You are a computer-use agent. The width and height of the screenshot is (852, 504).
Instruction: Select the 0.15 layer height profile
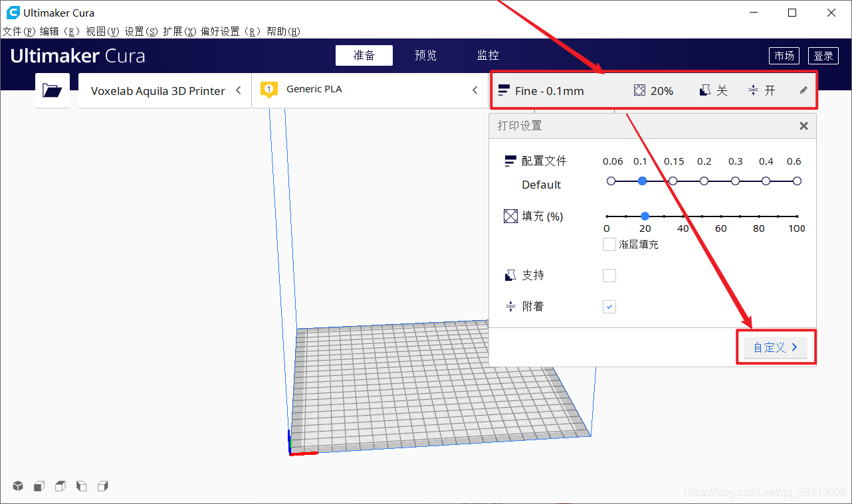click(x=673, y=181)
